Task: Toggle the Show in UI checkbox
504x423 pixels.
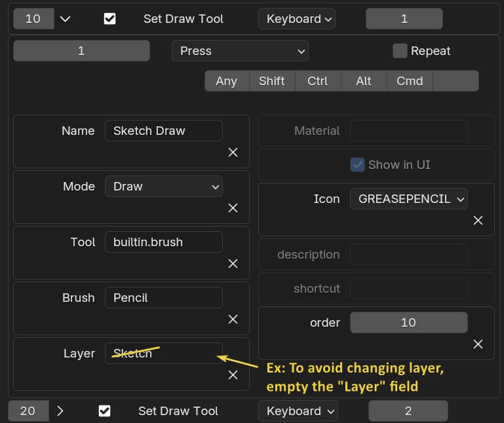Action: [x=357, y=165]
